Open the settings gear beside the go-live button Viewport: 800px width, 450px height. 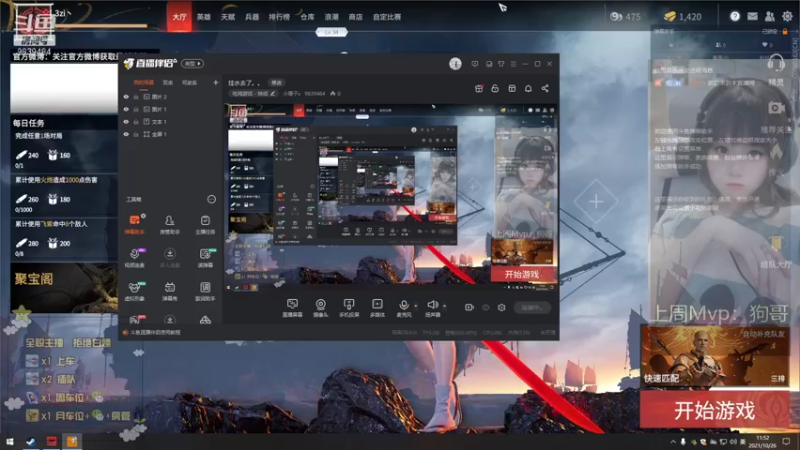[502, 307]
